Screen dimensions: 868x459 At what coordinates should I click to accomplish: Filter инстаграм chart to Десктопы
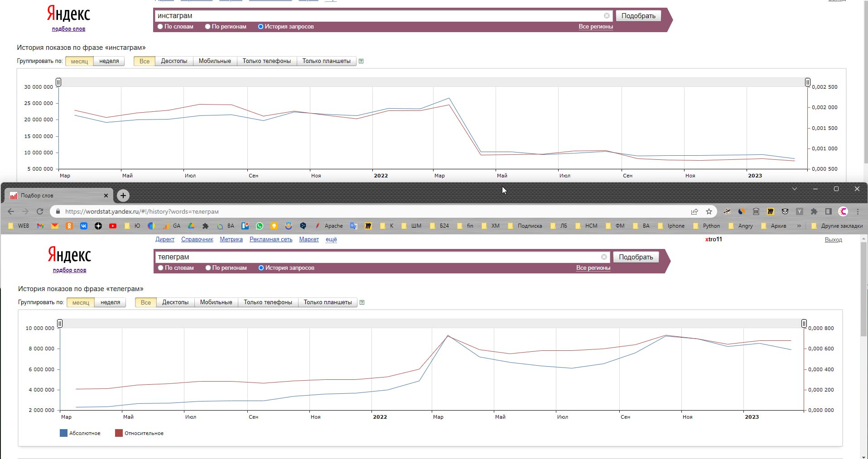pyautogui.click(x=174, y=61)
